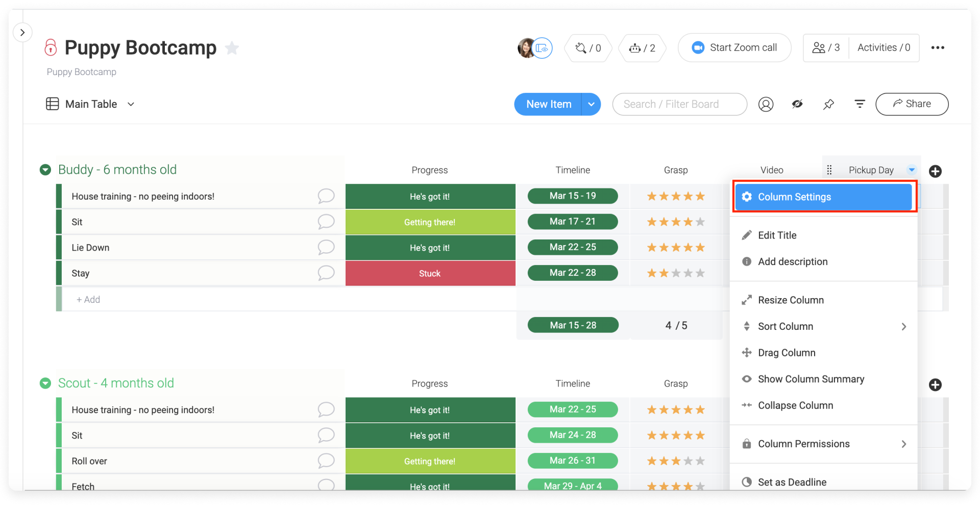Open timeline Mar 26 - 31

[x=573, y=461]
